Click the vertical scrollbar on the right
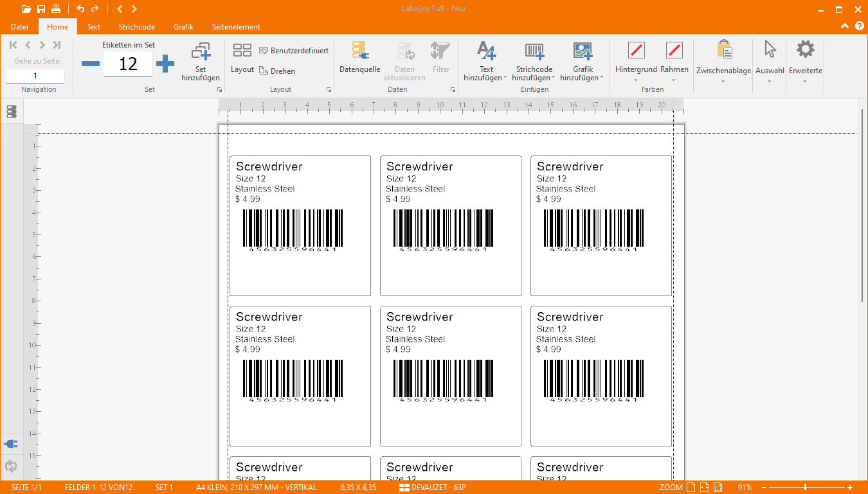Image resolution: width=868 pixels, height=494 pixels. coord(862,206)
